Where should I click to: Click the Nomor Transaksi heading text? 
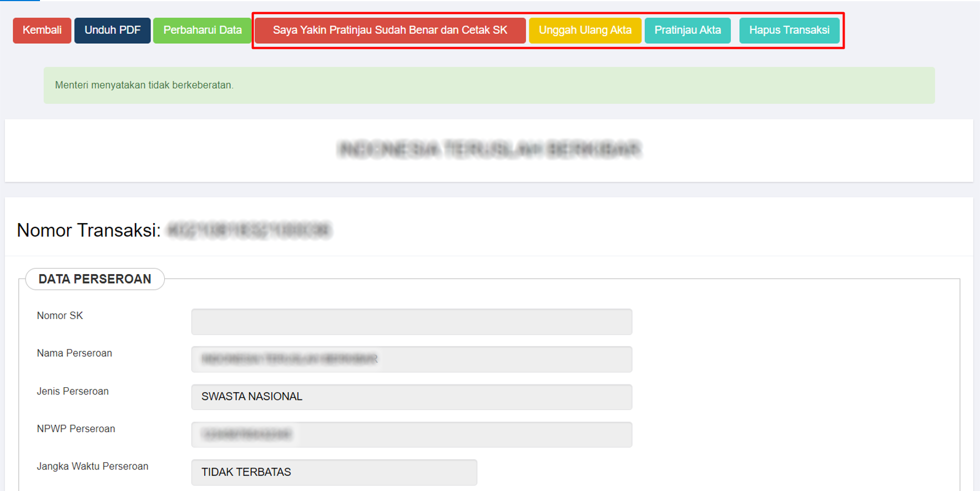coord(89,230)
